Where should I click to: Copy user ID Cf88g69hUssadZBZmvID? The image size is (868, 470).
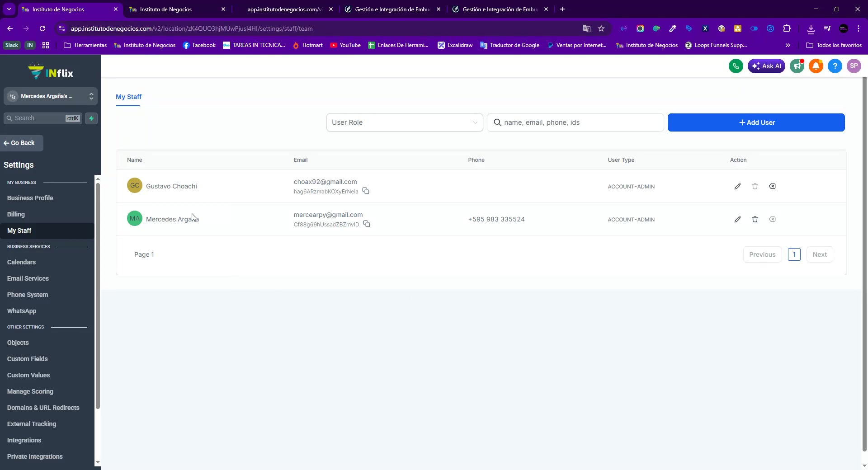pyautogui.click(x=367, y=224)
